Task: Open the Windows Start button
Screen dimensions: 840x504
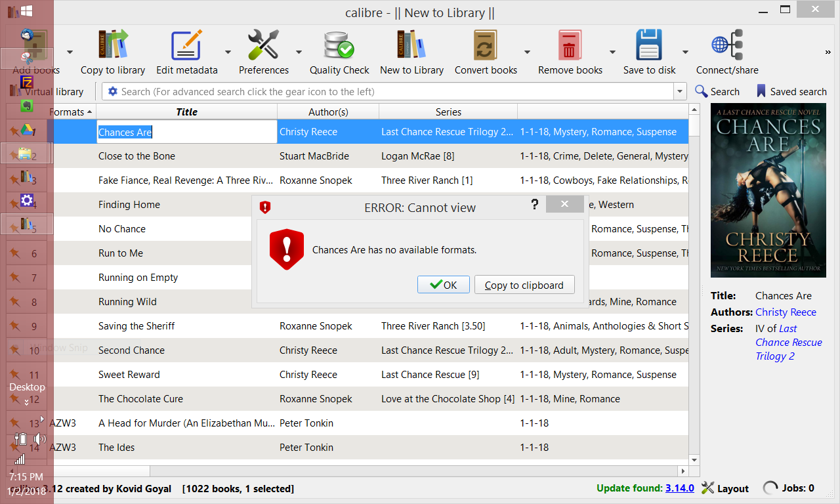Action: click(x=26, y=11)
